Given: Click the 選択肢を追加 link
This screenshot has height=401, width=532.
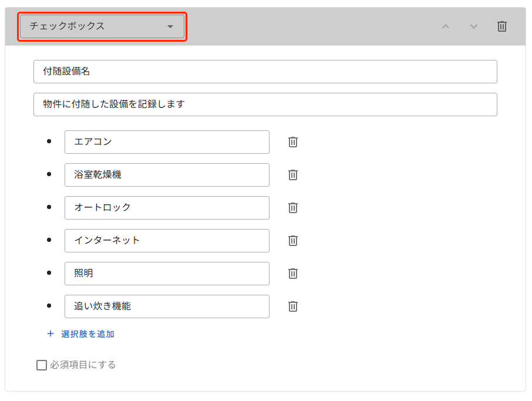Looking at the screenshot, I should point(81,334).
